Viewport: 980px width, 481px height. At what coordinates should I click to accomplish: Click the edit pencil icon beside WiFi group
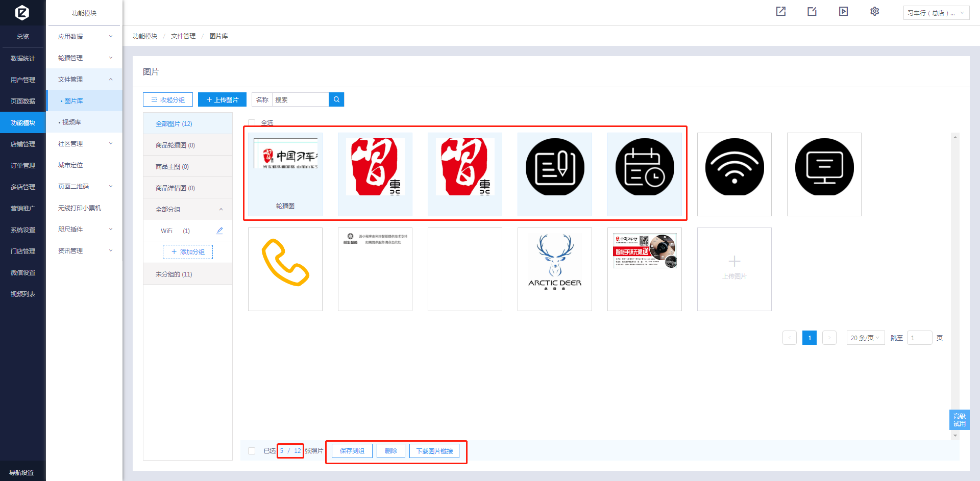pyautogui.click(x=219, y=231)
